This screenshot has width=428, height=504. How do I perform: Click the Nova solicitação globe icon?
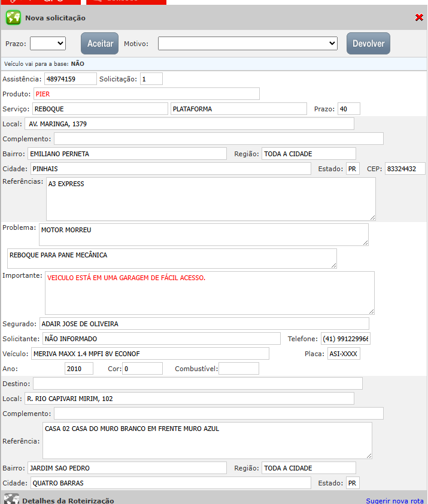13,18
